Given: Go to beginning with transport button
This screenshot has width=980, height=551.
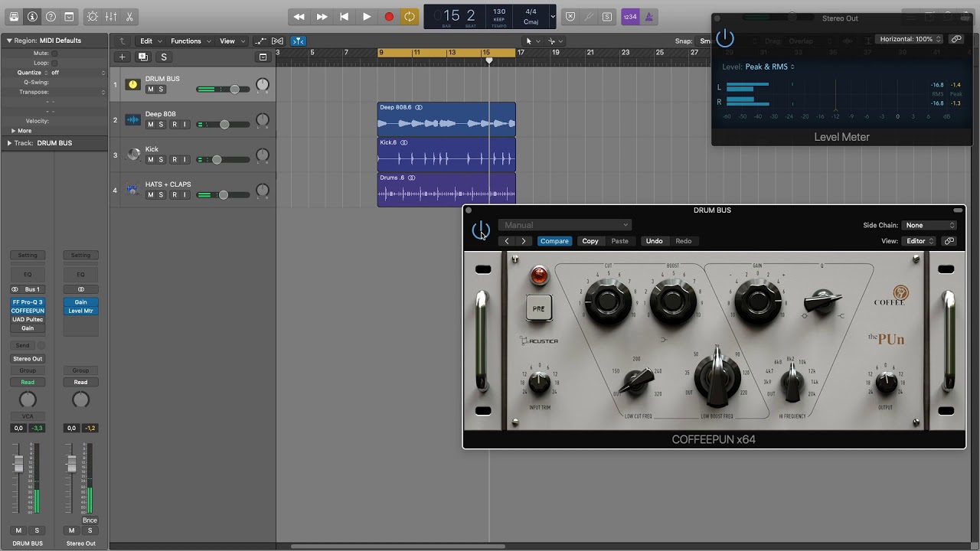Looking at the screenshot, I should click(344, 16).
